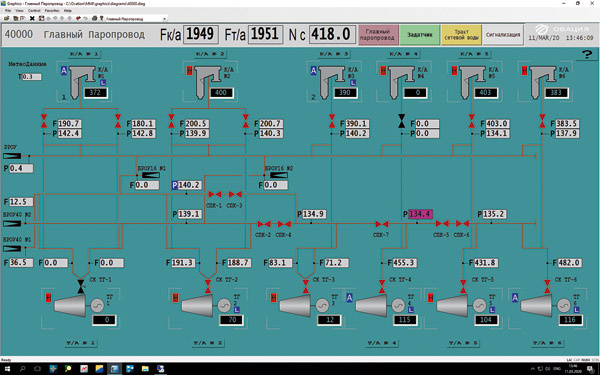Toggle the blue A mode indicator of turbine ТГ-6
600x375 pixels.
(515, 298)
